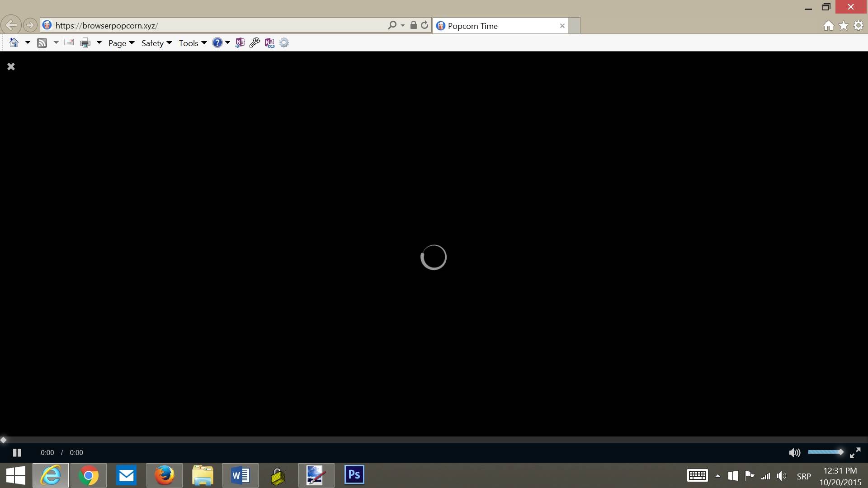
Task: Open browser Settings gear at top right
Action: pos(858,25)
